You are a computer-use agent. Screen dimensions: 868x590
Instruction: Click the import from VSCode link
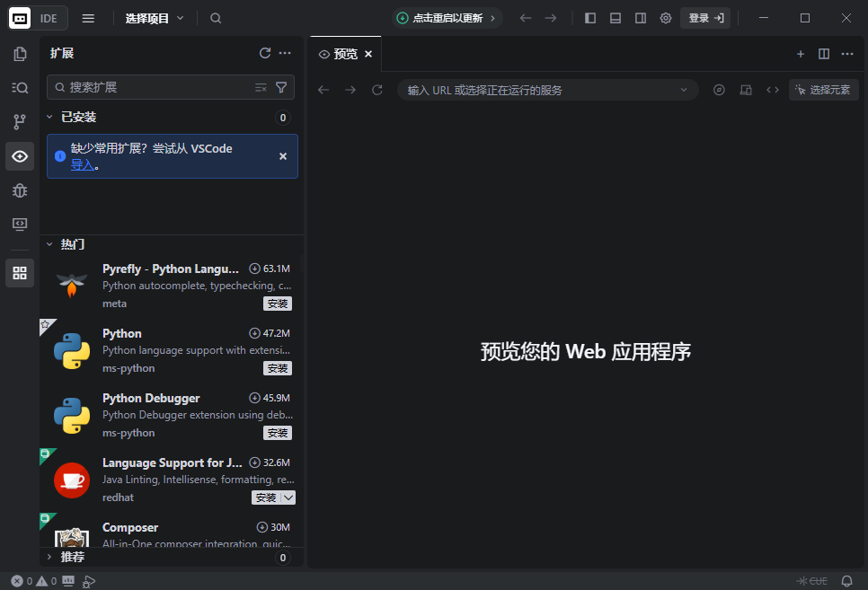pyautogui.click(x=82, y=165)
